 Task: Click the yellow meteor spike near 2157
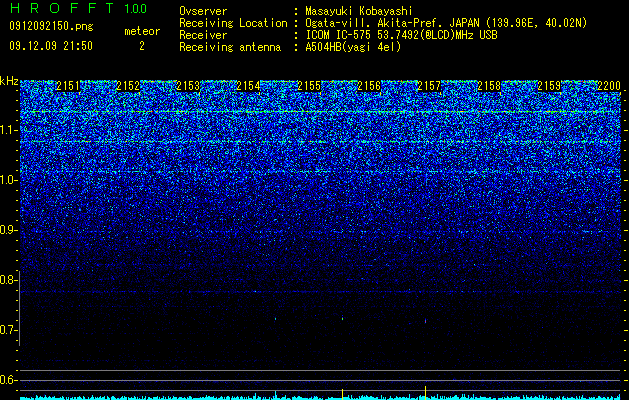(x=425, y=392)
